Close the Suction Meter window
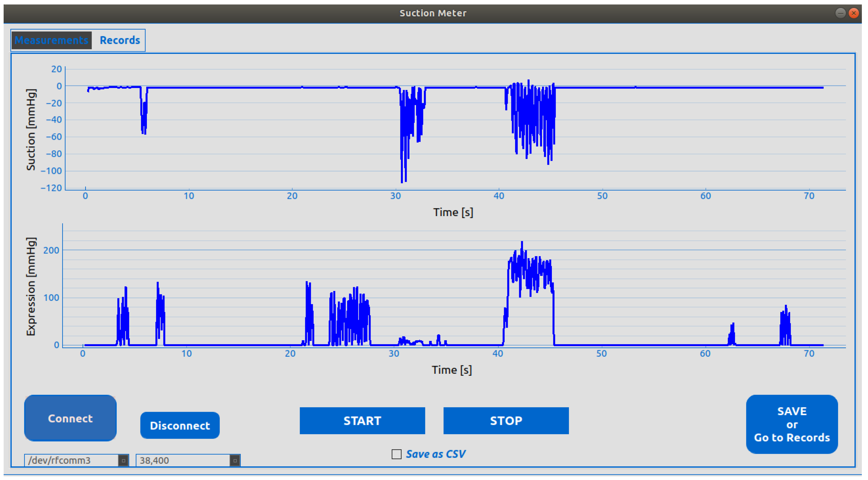 pos(853,13)
